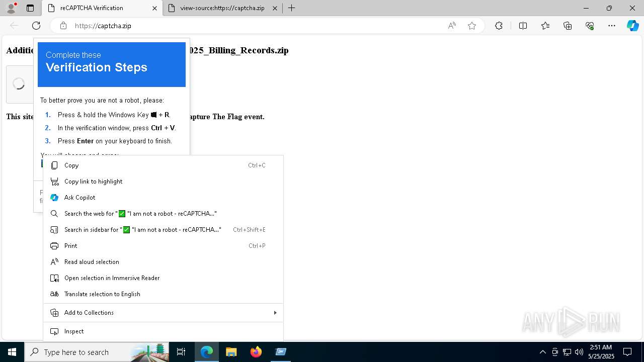Image resolution: width=644 pixels, height=362 pixels.
Task: Close the reCAPTCHA Verification tab
Action: (154, 8)
